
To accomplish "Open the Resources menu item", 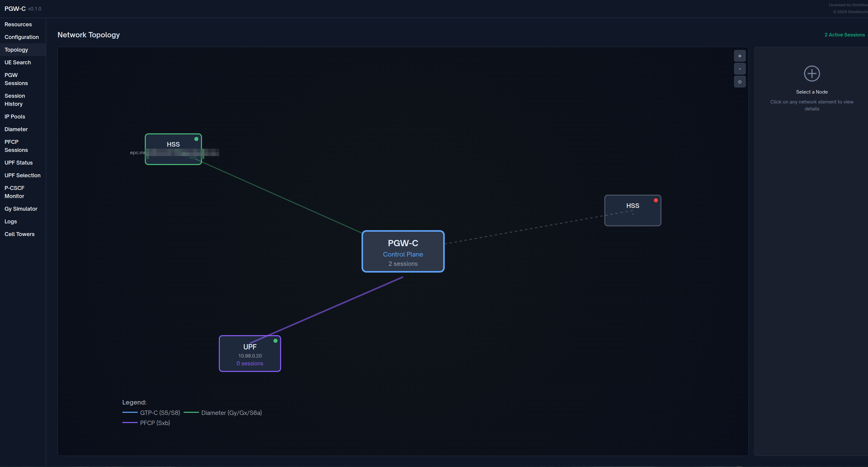I will pyautogui.click(x=18, y=24).
